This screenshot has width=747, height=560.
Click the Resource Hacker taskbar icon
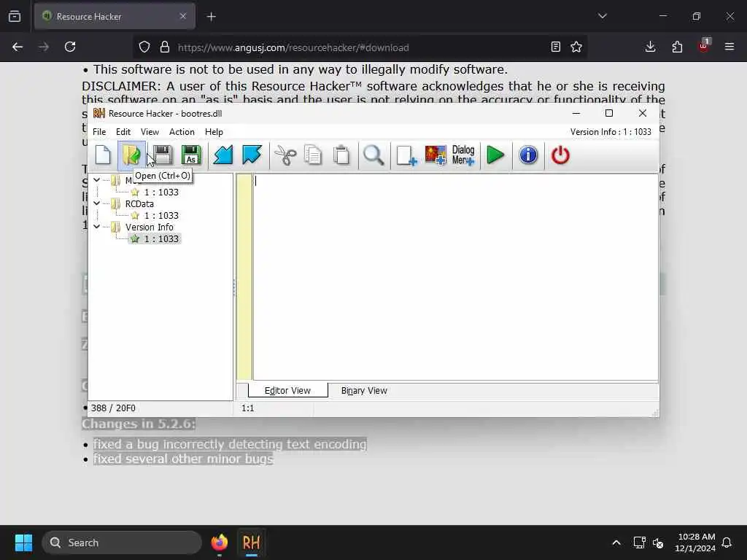[x=252, y=542]
